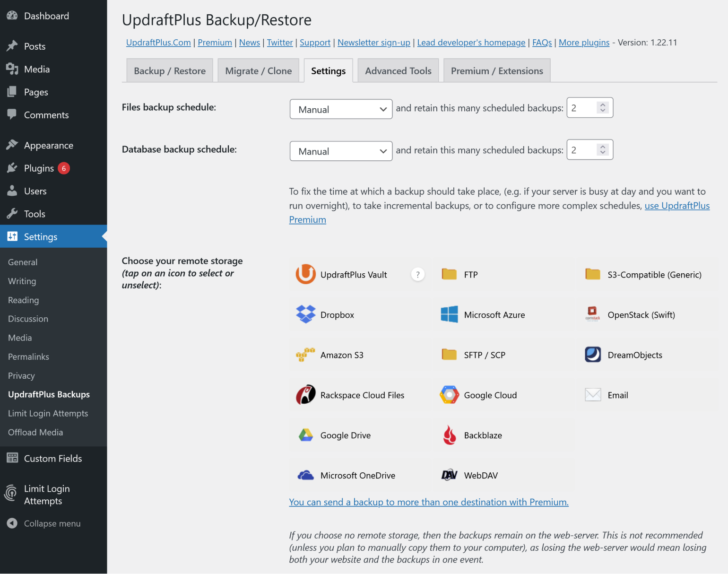
Task: Click the database retain backups stepper arrows
Action: [x=603, y=150]
